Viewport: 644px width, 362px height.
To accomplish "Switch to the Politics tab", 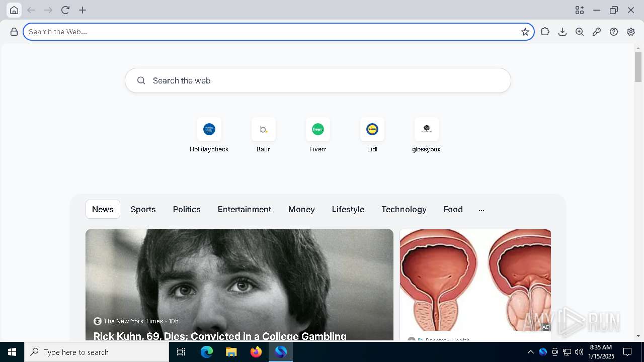I will pos(187,209).
